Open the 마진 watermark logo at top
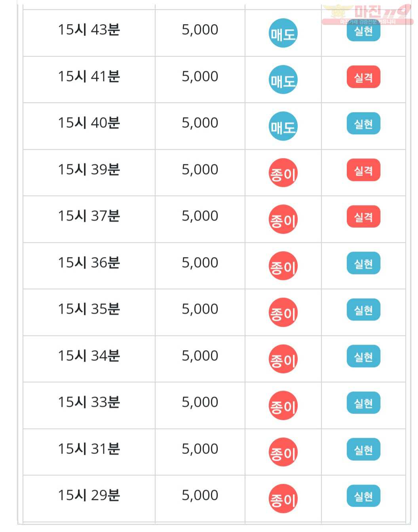The height and width of the screenshot is (532, 418). pos(367,15)
